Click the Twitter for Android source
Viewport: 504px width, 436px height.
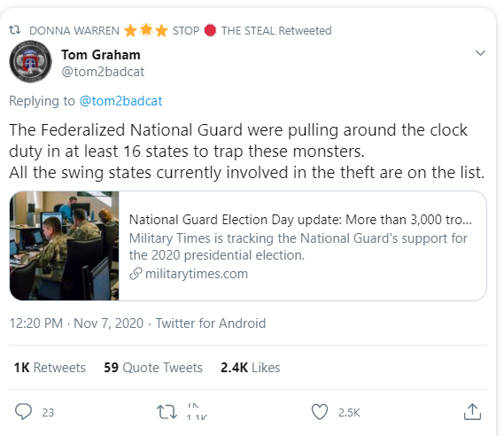point(211,323)
